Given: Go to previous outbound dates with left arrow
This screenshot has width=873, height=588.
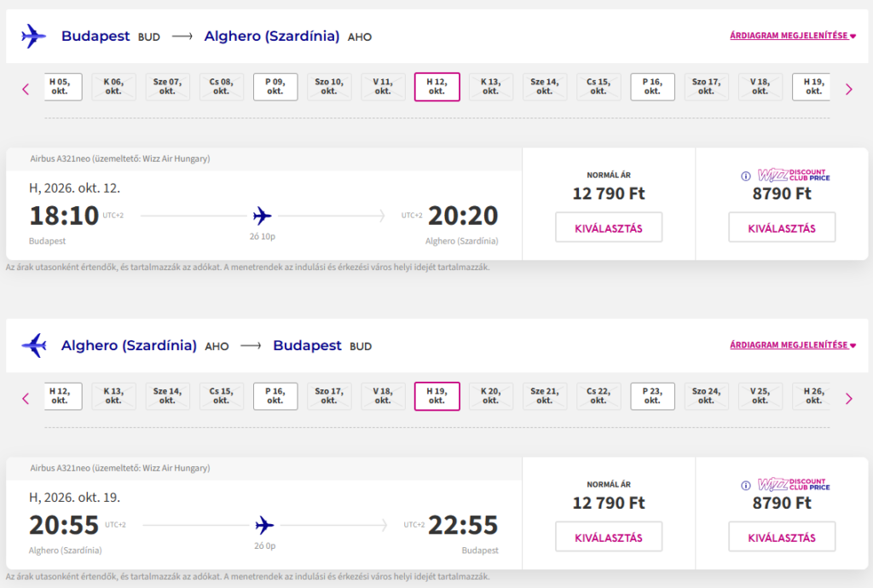Looking at the screenshot, I should click(x=26, y=89).
